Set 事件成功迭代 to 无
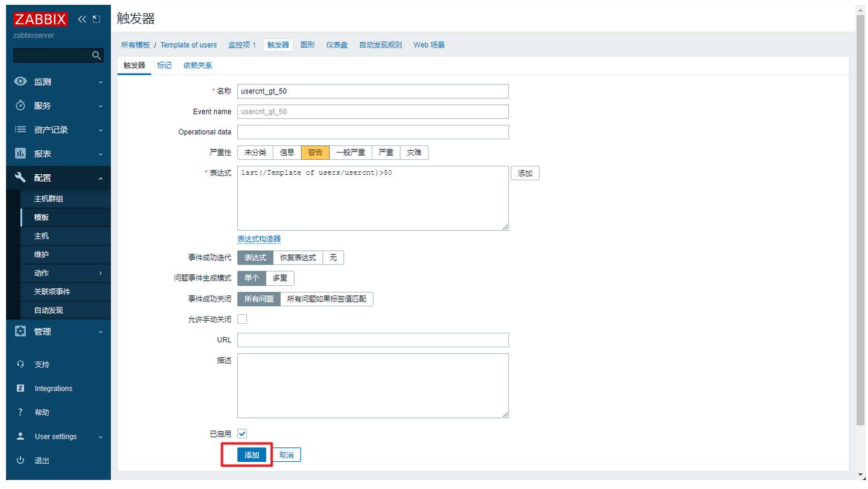Viewport: 868px width, 489px height. point(333,257)
